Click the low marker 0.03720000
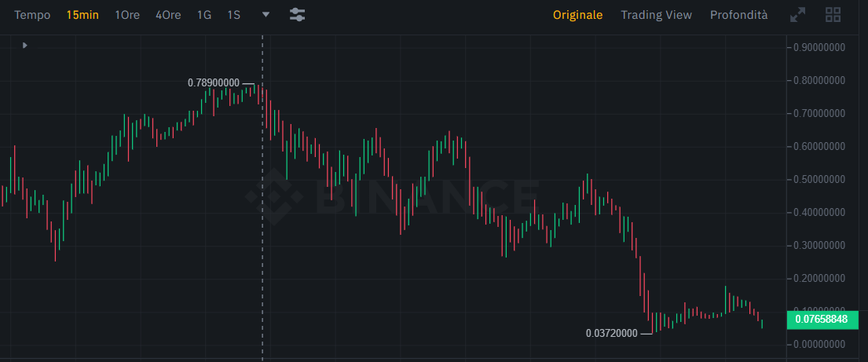 pos(612,333)
